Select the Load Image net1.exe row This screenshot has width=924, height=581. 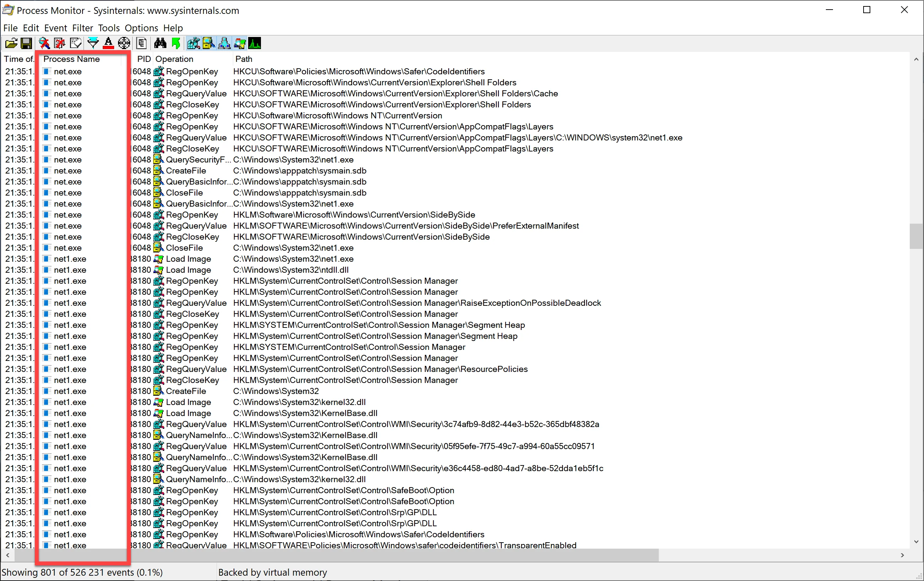(x=455, y=259)
